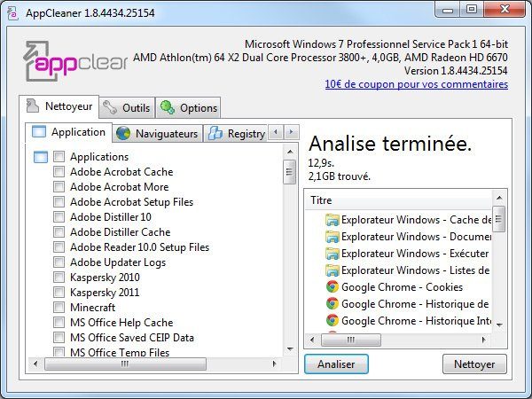Enable Adobe Acrobat Setup Files checkbox

(x=59, y=202)
